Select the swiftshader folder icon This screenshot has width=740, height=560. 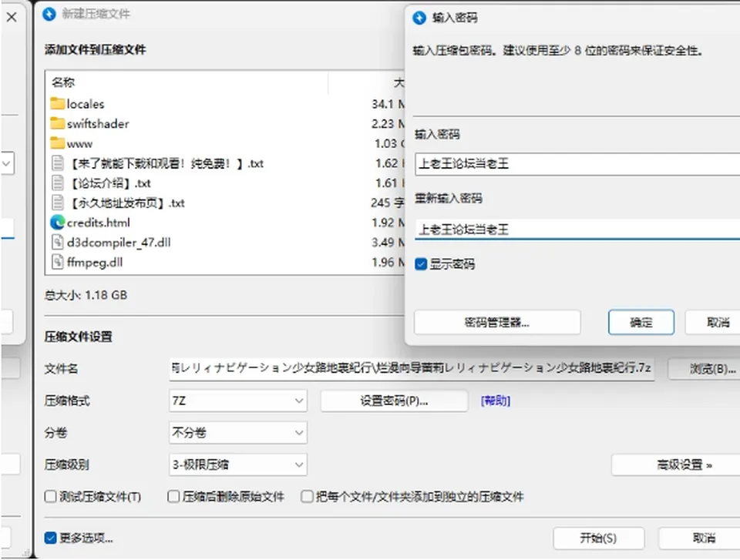click(x=57, y=123)
